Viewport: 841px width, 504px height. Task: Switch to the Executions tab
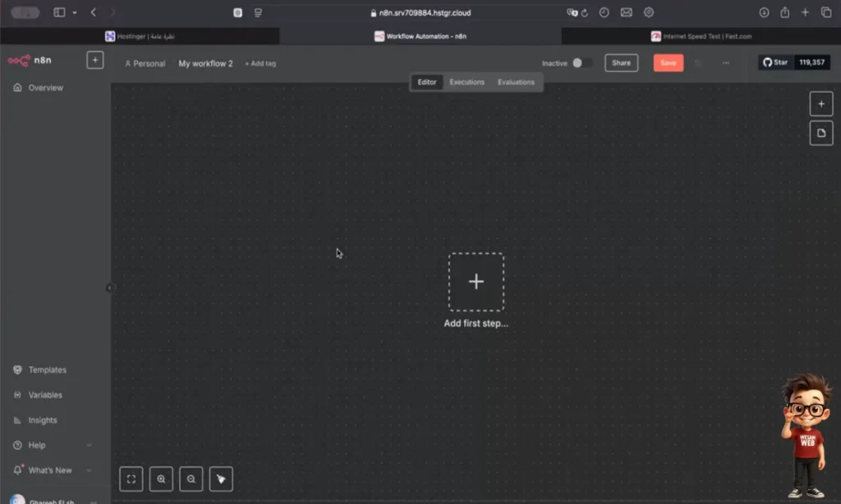tap(466, 82)
